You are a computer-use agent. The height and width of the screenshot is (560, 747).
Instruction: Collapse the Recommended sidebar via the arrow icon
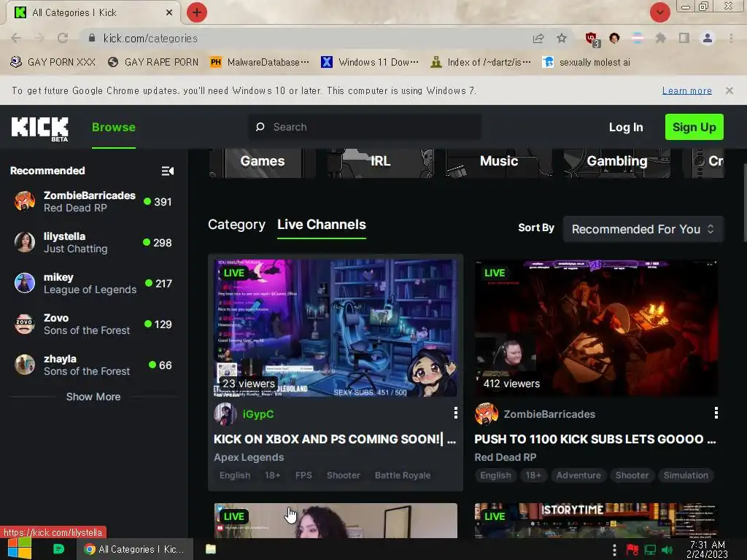coord(167,171)
